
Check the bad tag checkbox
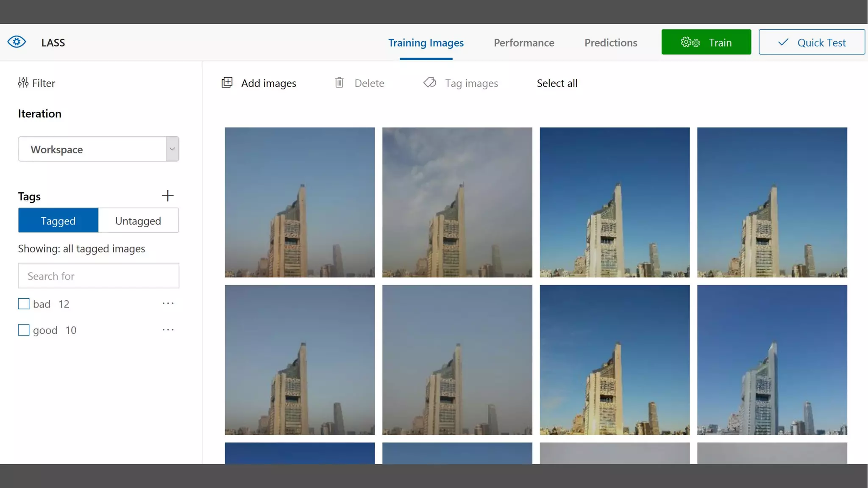tap(24, 304)
